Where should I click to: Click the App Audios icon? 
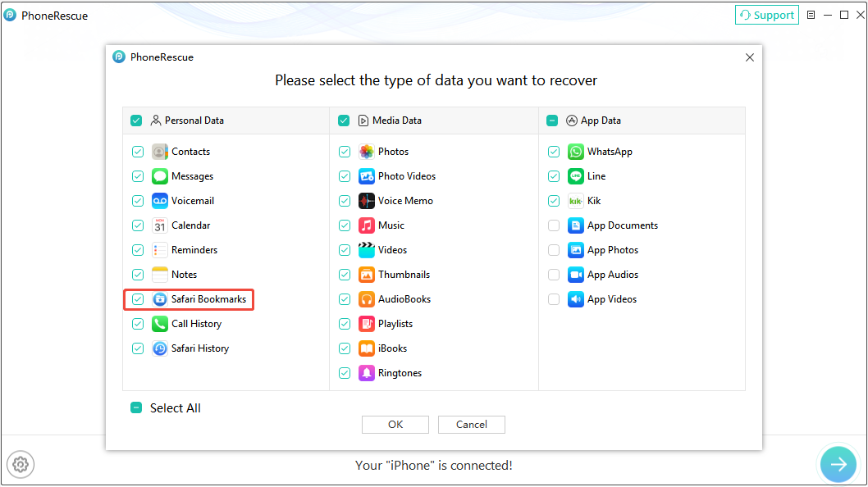pyautogui.click(x=576, y=275)
